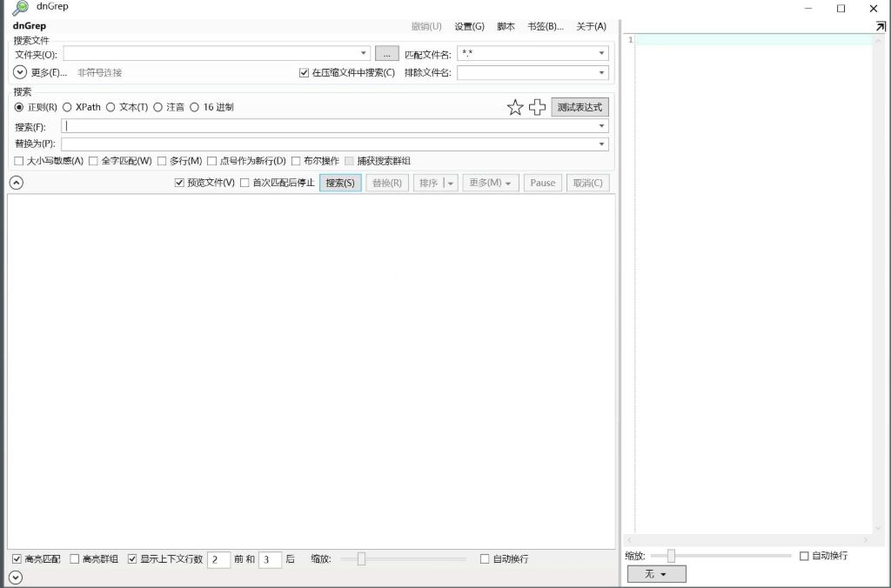Uncheck 在压缩文件中搜索(C)
This screenshot has height=588, width=891.
click(304, 72)
